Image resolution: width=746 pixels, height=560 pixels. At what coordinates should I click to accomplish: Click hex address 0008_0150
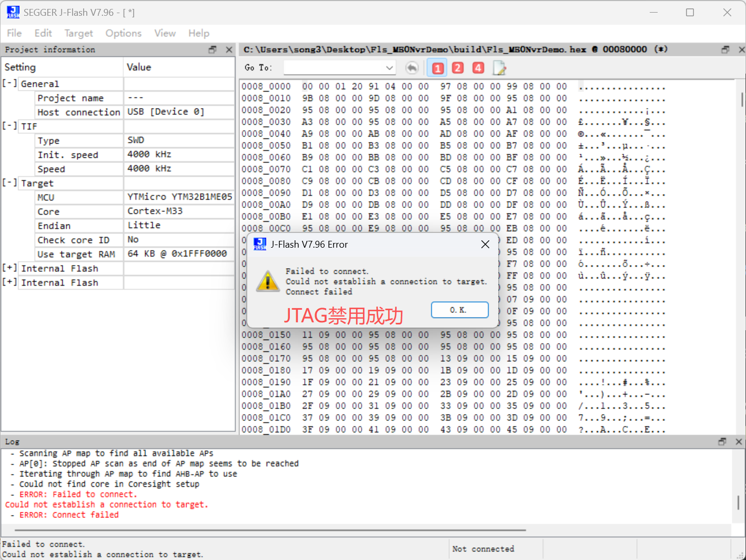click(x=266, y=335)
